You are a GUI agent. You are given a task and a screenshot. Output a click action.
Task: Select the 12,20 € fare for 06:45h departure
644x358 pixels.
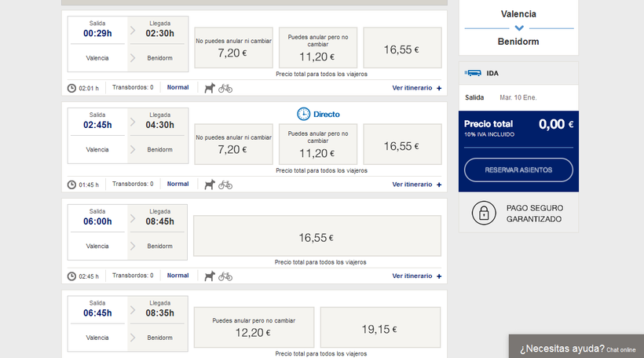point(254,327)
